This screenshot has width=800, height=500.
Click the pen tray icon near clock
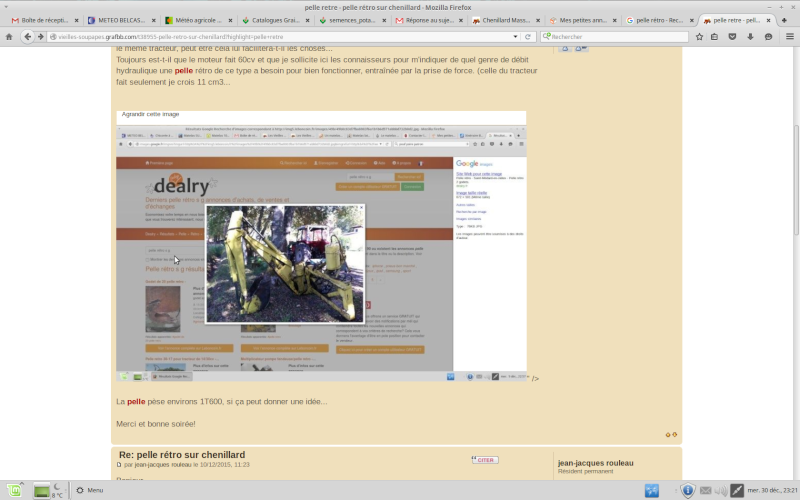coord(737,490)
